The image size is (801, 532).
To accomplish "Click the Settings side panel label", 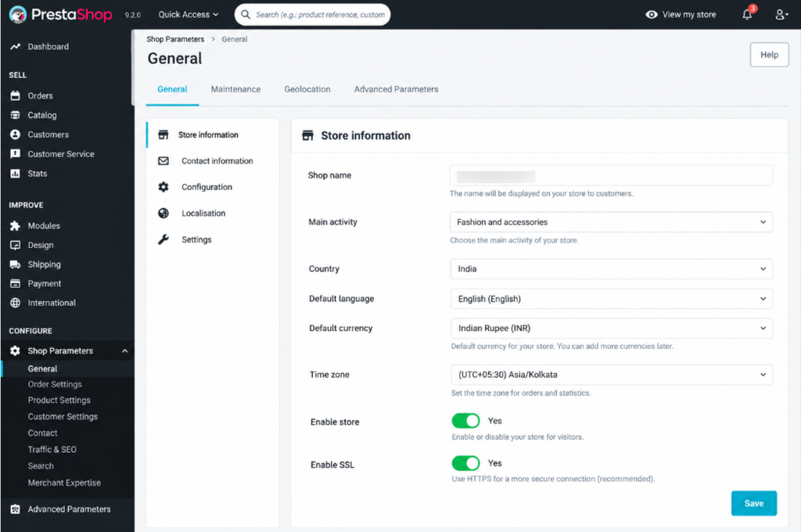I will (196, 239).
